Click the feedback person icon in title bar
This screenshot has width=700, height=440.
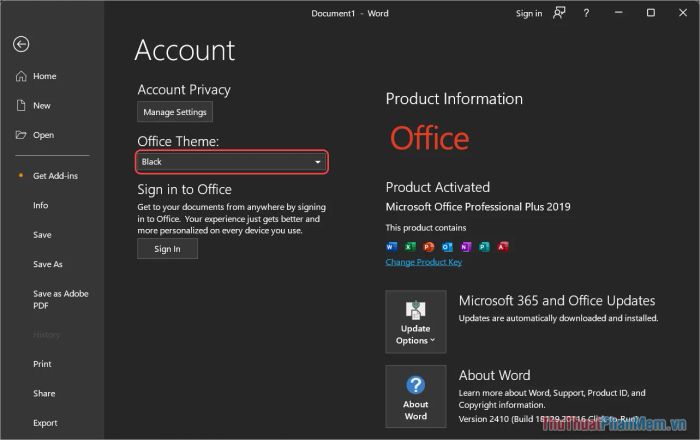559,13
